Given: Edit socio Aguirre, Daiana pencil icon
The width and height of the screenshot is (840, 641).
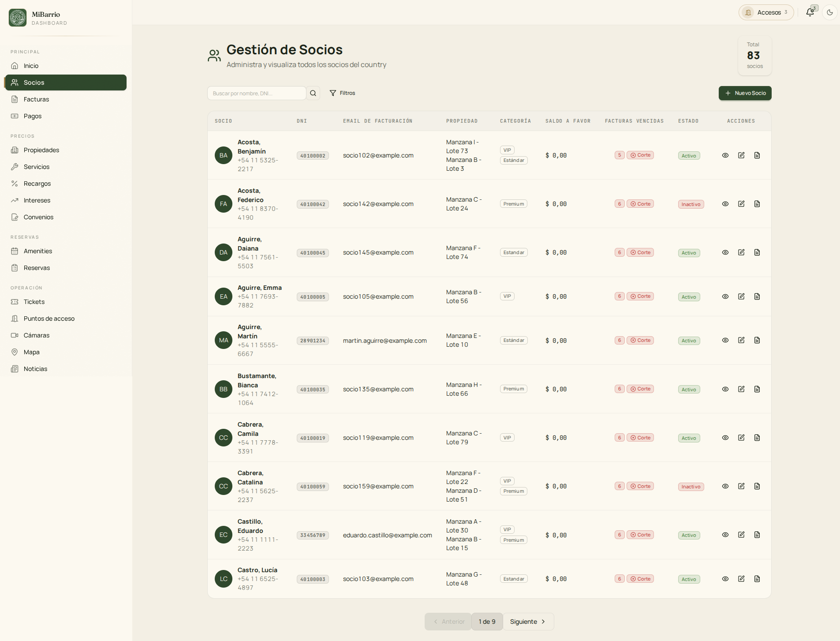Looking at the screenshot, I should (741, 252).
